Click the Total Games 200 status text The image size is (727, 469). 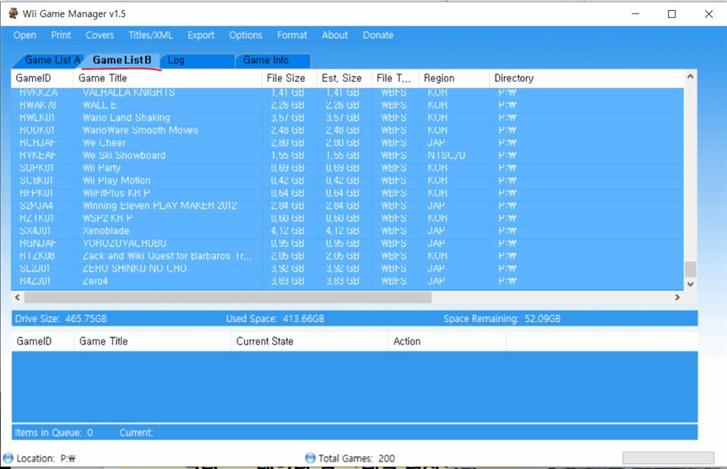[357, 458]
